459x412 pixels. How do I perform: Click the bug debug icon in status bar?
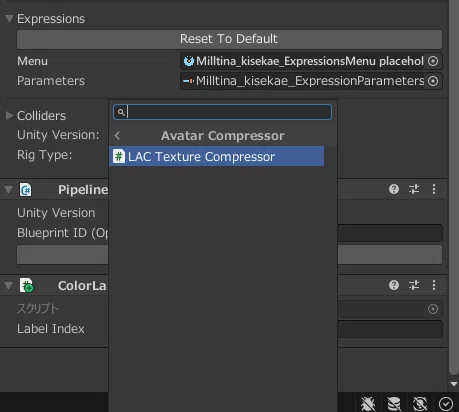pos(368,404)
